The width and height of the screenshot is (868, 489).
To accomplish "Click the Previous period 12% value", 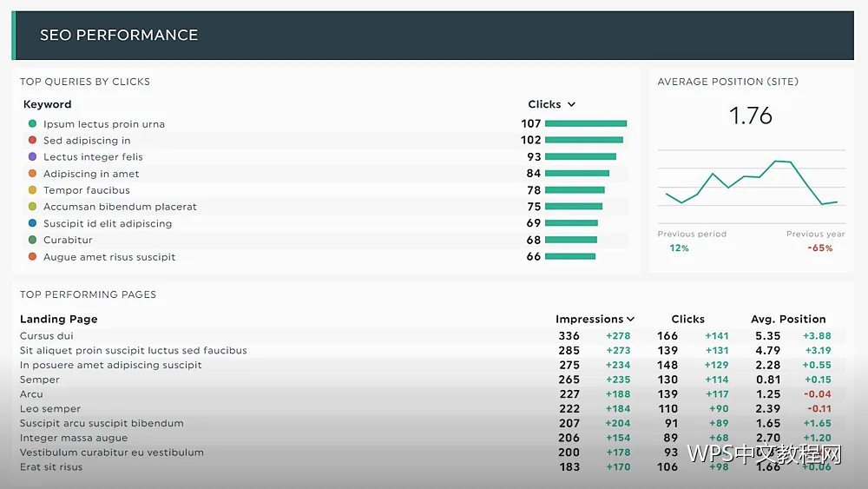I will (680, 248).
